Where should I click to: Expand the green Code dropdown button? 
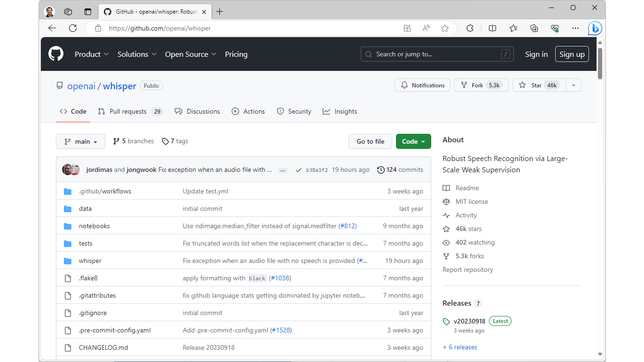tap(413, 141)
